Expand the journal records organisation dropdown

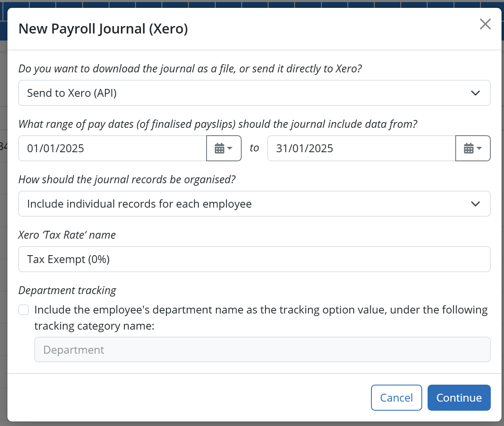(x=254, y=204)
